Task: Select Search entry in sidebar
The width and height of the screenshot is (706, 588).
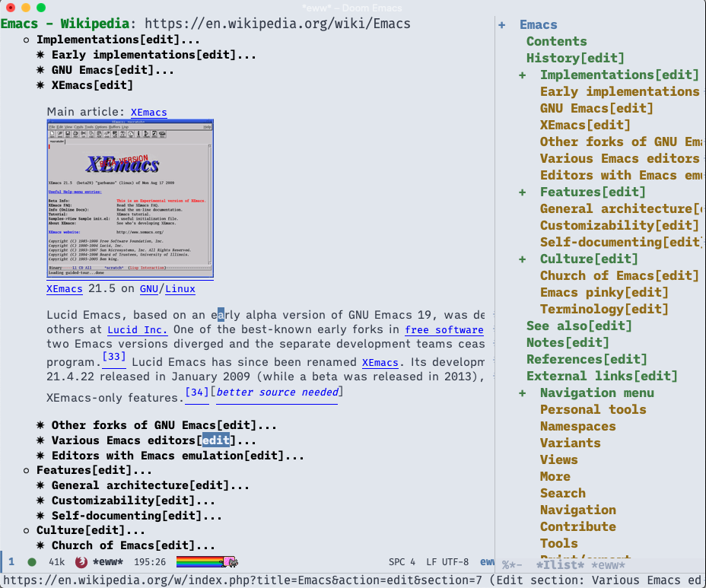Action: coord(563,494)
